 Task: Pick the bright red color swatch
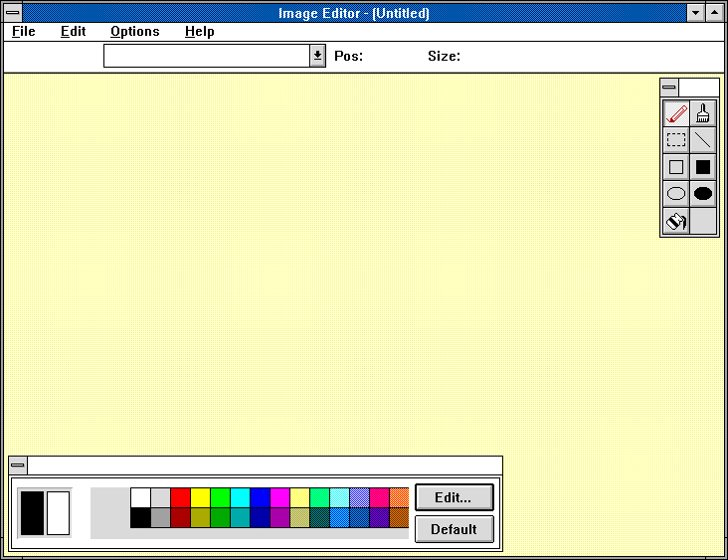tap(180, 497)
